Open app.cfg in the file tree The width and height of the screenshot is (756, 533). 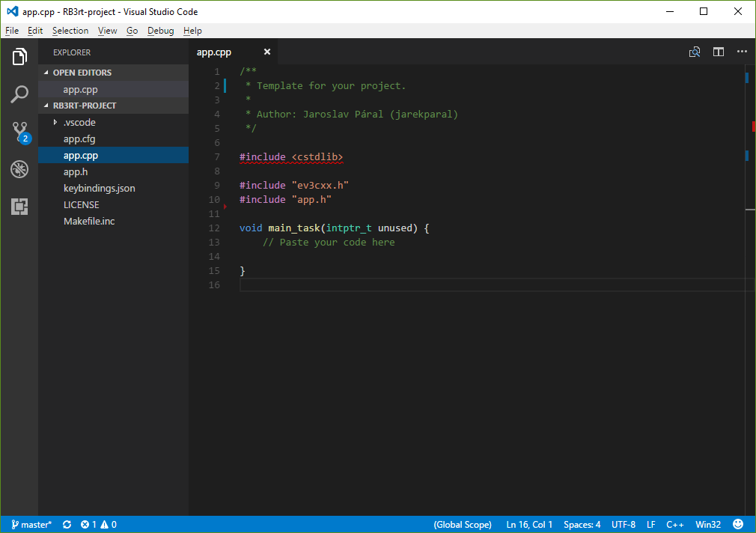[x=113, y=139]
